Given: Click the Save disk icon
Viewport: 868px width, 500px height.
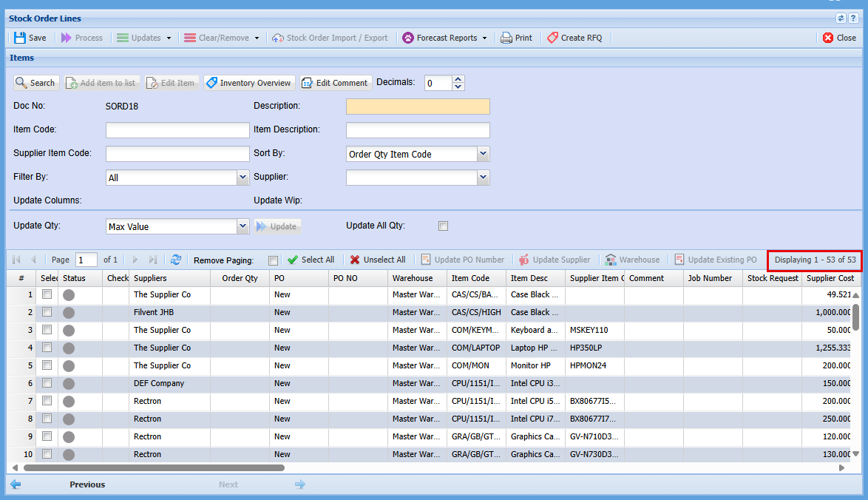Looking at the screenshot, I should [20, 38].
